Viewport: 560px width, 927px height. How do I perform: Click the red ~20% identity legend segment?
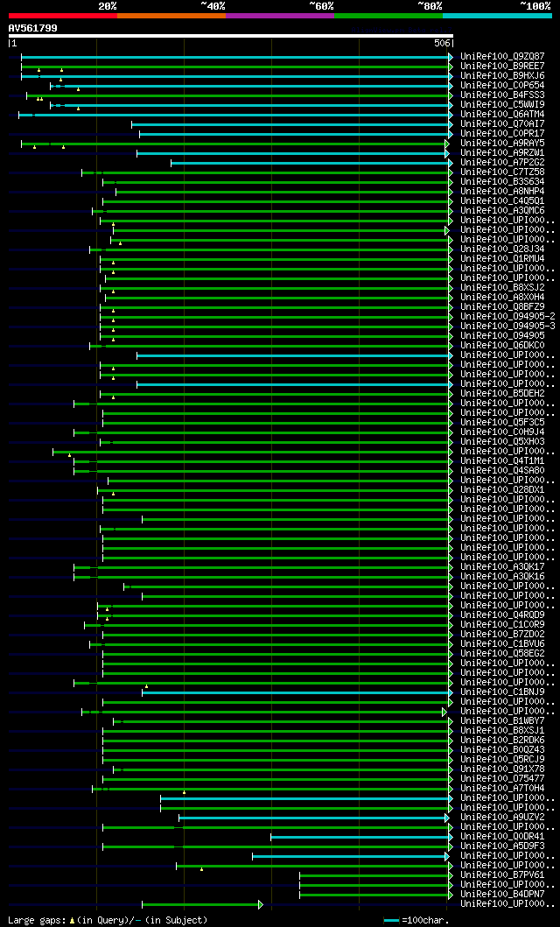63,16
